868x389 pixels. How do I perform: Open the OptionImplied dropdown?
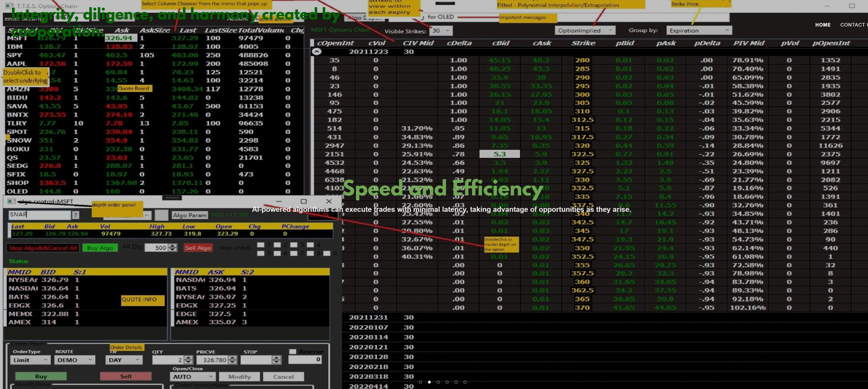tap(585, 30)
